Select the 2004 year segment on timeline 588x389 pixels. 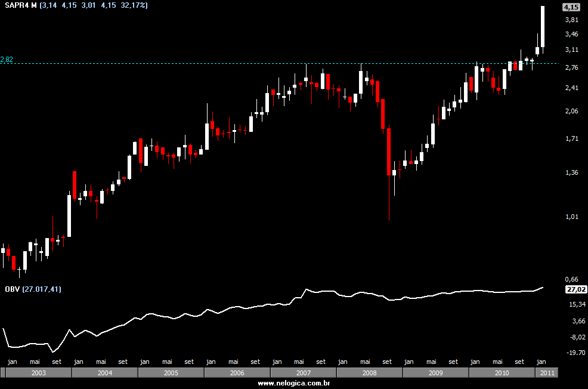click(x=104, y=373)
